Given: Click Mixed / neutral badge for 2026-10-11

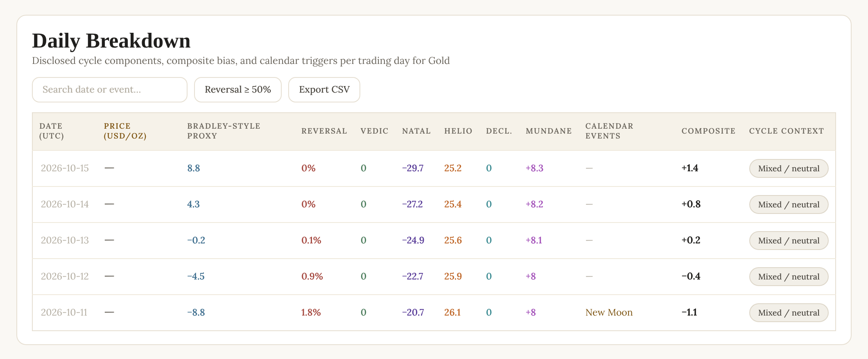Looking at the screenshot, I should click(x=789, y=313).
